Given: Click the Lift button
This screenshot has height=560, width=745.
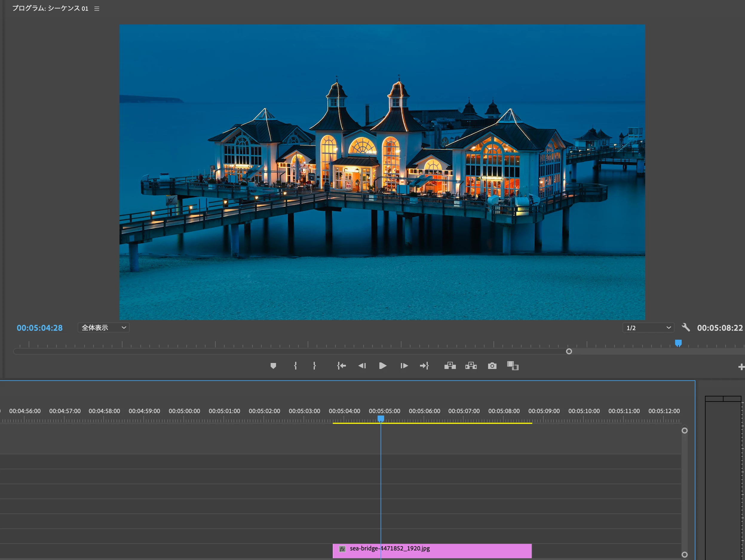Looking at the screenshot, I should click(x=450, y=366).
